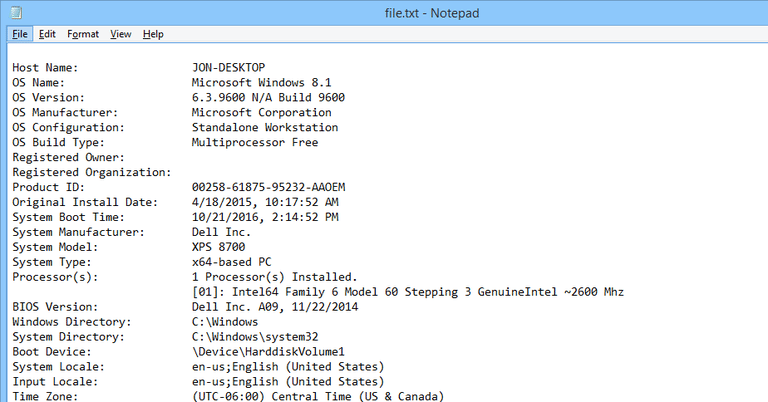Click the 'OS Name:' label

pos(38,82)
